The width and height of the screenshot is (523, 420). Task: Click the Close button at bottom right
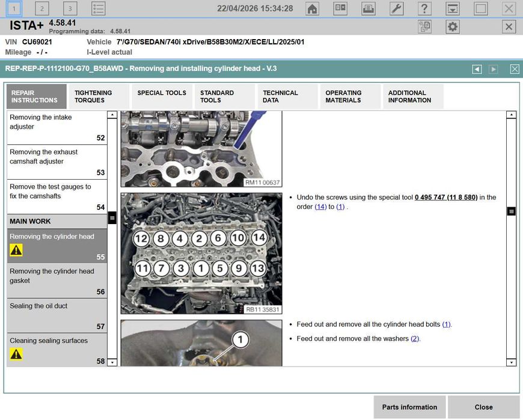coord(484,407)
